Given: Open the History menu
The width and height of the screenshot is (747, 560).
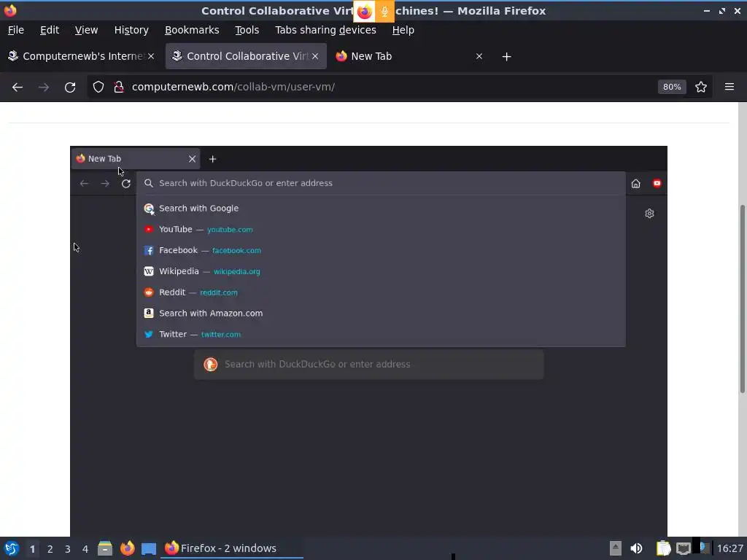Looking at the screenshot, I should (x=131, y=30).
